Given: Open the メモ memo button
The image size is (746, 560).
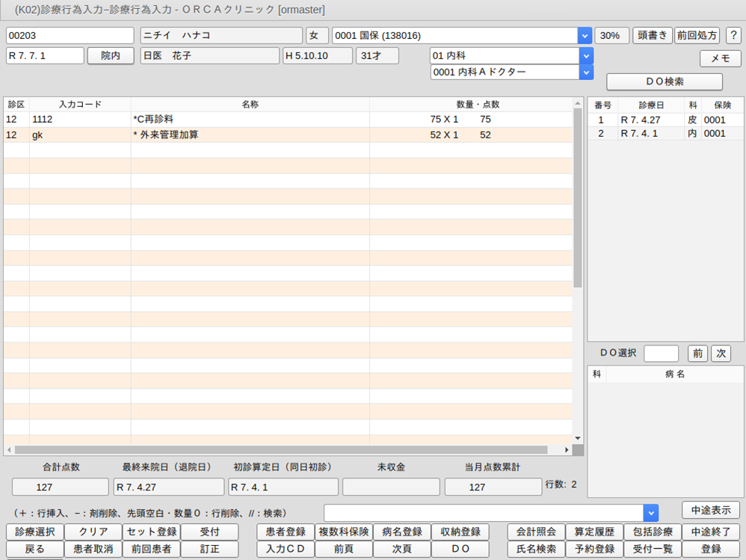Looking at the screenshot, I should 720,58.
